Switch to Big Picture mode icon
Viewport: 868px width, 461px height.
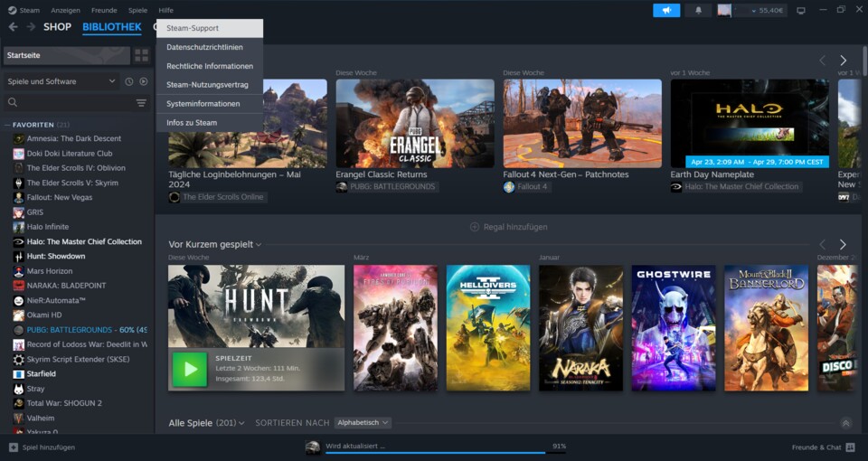(800, 11)
